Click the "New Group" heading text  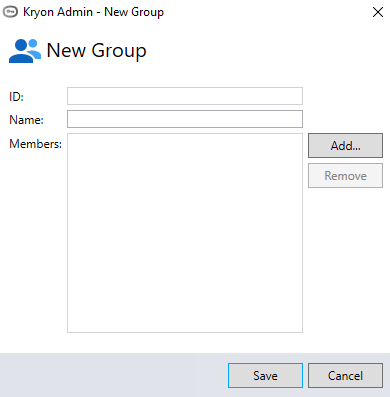[x=96, y=51]
